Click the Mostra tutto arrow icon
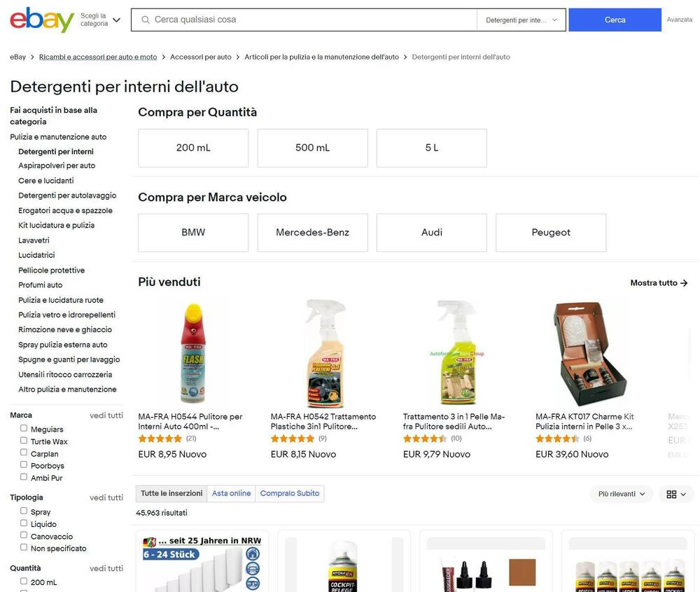The image size is (700, 592). 683,283
